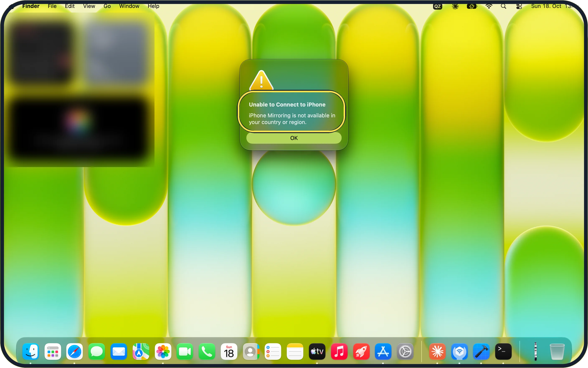Launch Safari from the Dock
The height and width of the screenshot is (368, 588).
click(75, 352)
